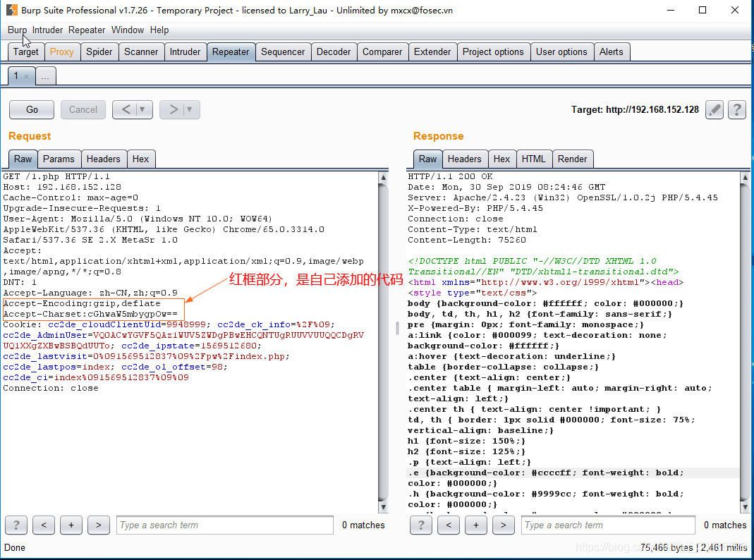
Task: Switch to the Comparer tab
Action: (382, 52)
